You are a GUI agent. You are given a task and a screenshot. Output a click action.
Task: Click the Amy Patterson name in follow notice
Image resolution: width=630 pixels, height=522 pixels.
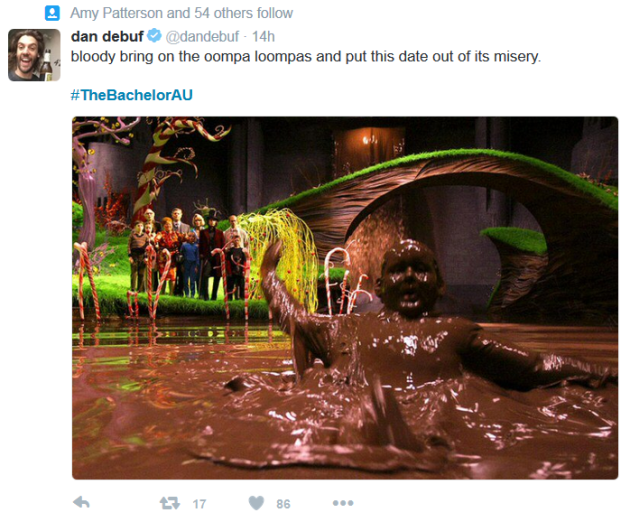pyautogui.click(x=117, y=13)
